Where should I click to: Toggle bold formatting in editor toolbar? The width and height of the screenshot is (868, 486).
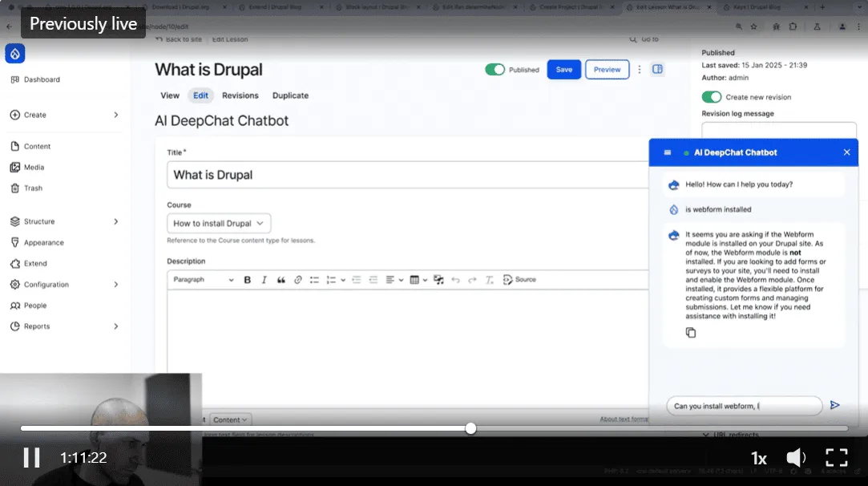248,280
